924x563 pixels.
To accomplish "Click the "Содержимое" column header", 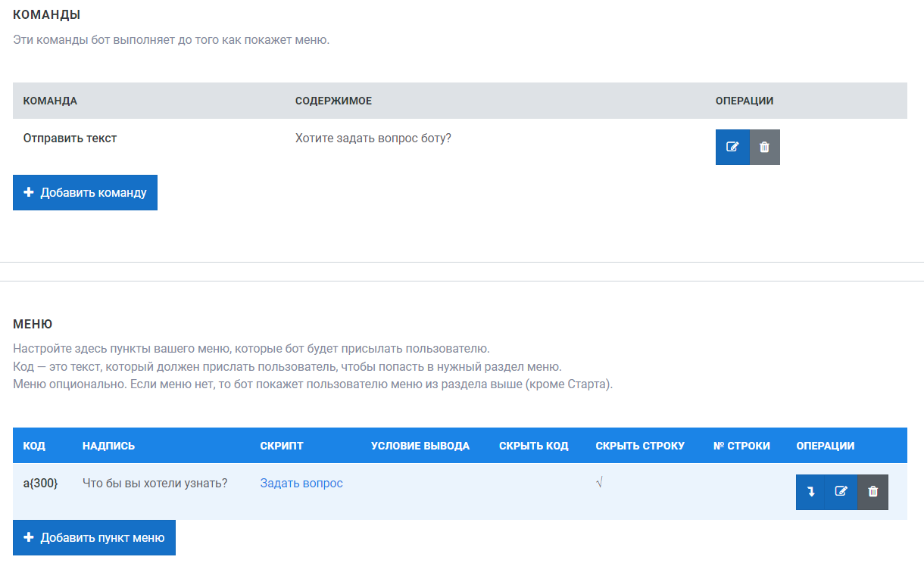I will pos(333,101).
